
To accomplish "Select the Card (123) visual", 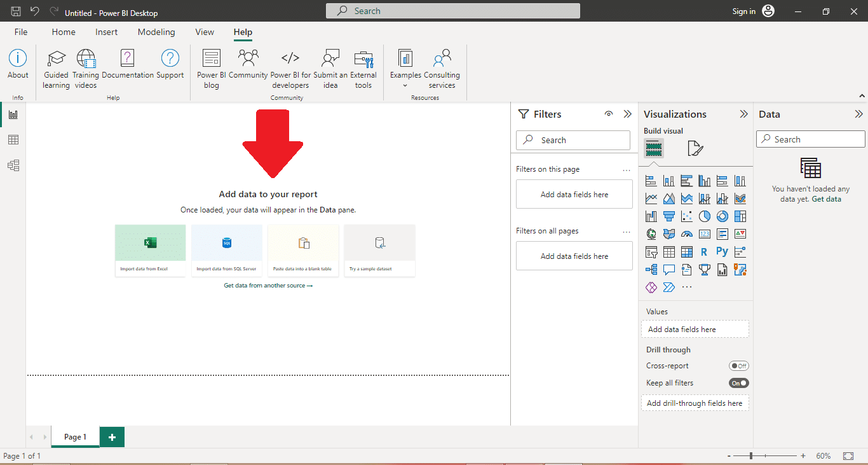I will [x=704, y=234].
